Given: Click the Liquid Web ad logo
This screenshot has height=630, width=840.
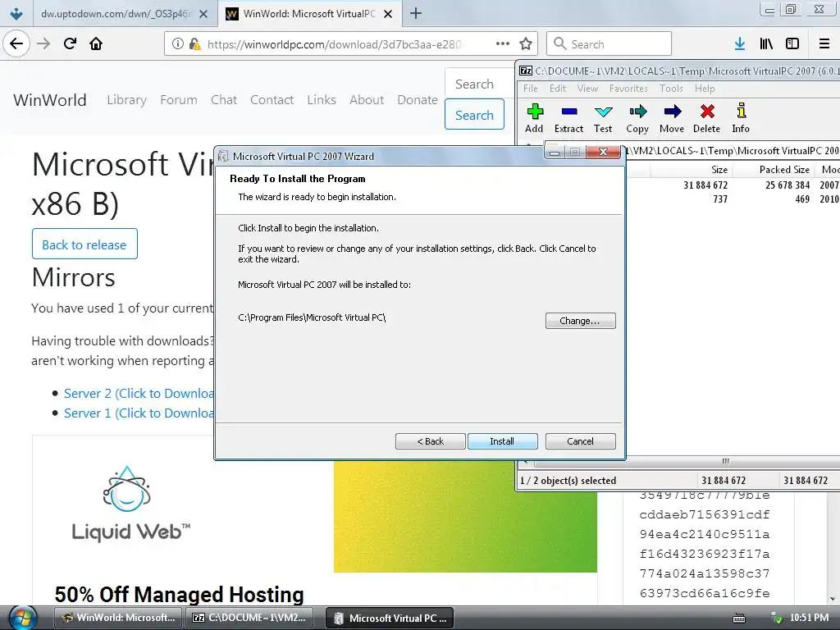Looking at the screenshot, I should [130, 504].
